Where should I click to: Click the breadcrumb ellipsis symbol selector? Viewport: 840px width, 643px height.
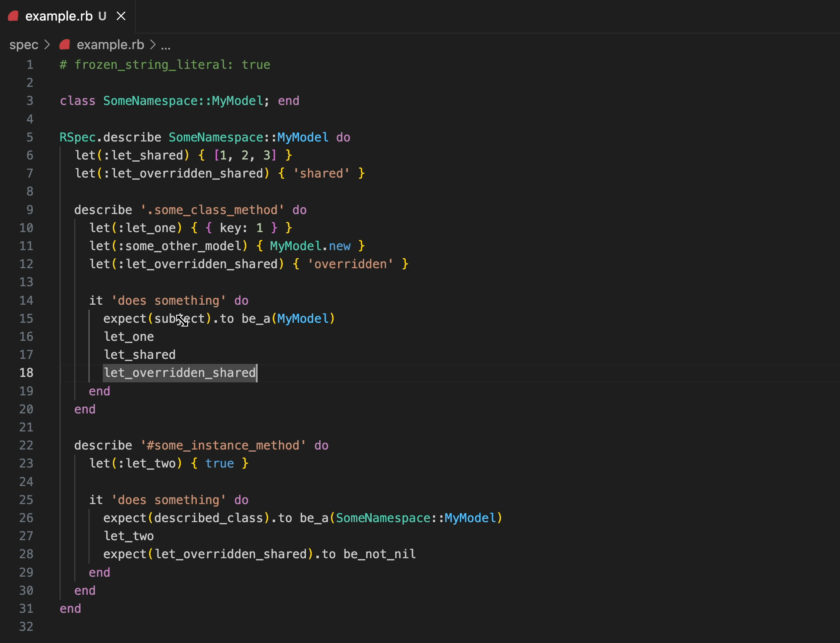click(x=166, y=45)
